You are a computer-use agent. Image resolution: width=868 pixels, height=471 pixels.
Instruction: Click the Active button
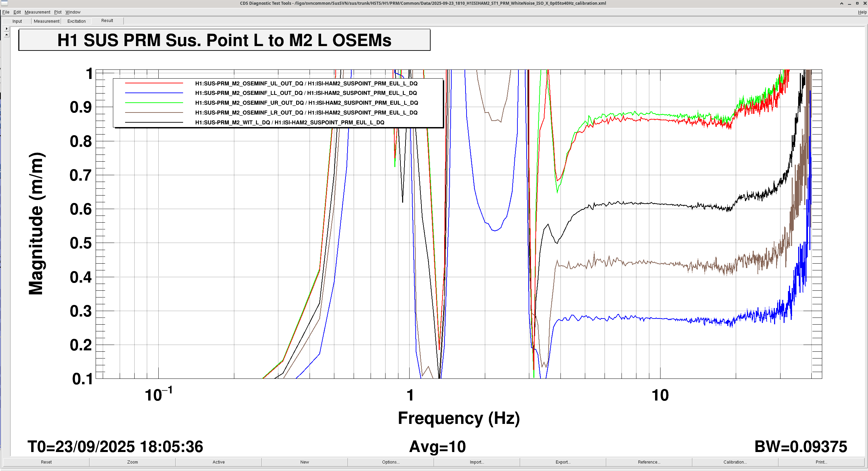(219, 462)
